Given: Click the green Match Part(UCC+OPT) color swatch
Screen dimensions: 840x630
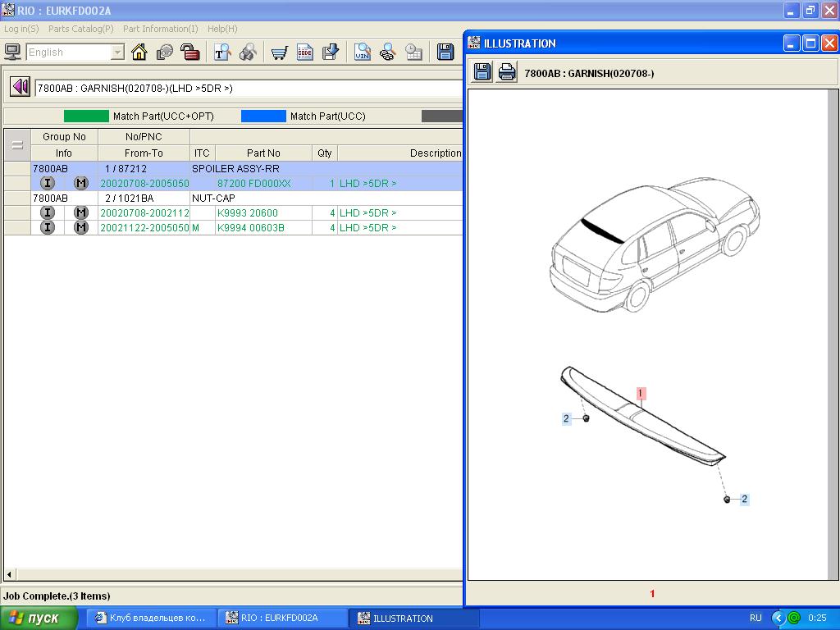Looking at the screenshot, I should pos(86,116).
